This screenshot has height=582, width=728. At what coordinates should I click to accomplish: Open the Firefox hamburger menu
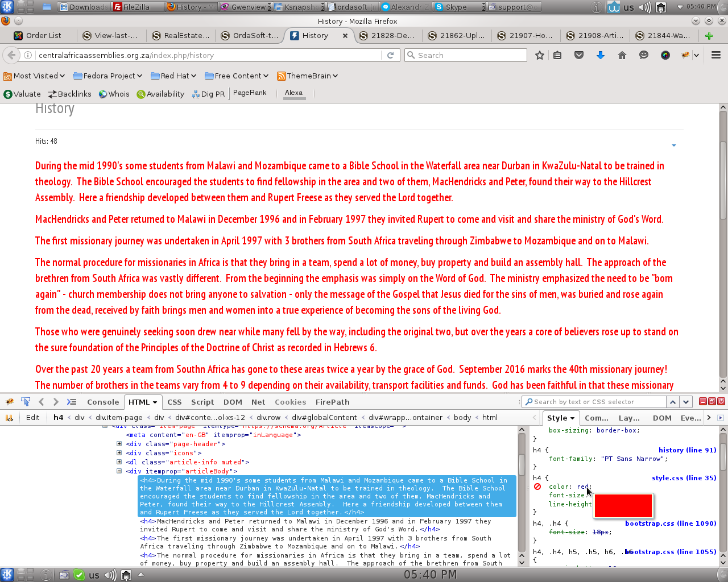point(716,55)
